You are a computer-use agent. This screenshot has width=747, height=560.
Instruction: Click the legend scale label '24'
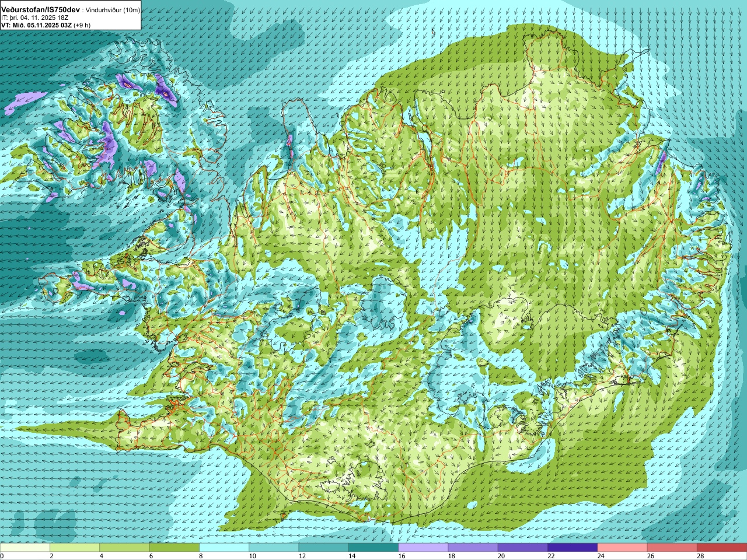[601, 556]
